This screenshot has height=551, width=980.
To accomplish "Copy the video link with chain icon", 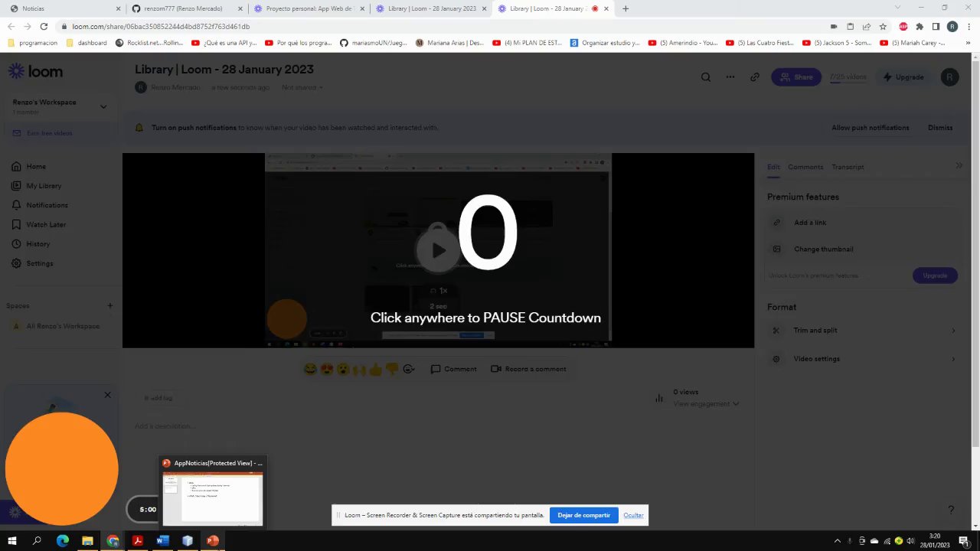I will [755, 77].
